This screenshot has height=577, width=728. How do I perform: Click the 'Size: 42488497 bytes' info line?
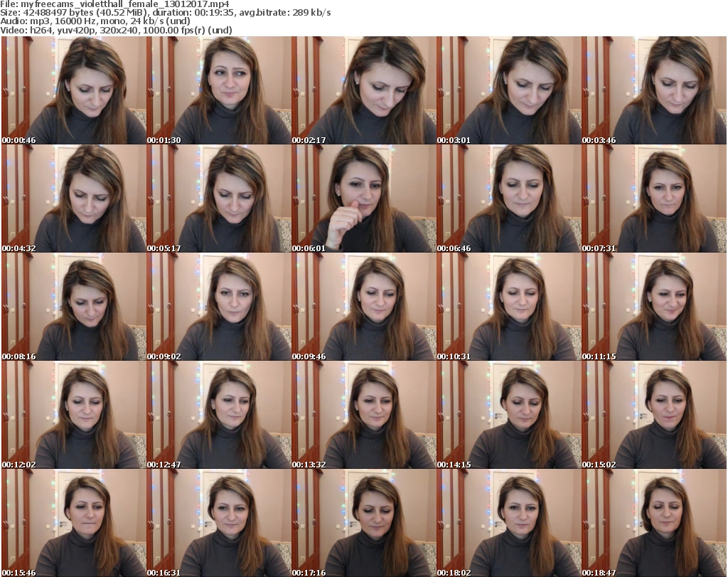pos(165,13)
